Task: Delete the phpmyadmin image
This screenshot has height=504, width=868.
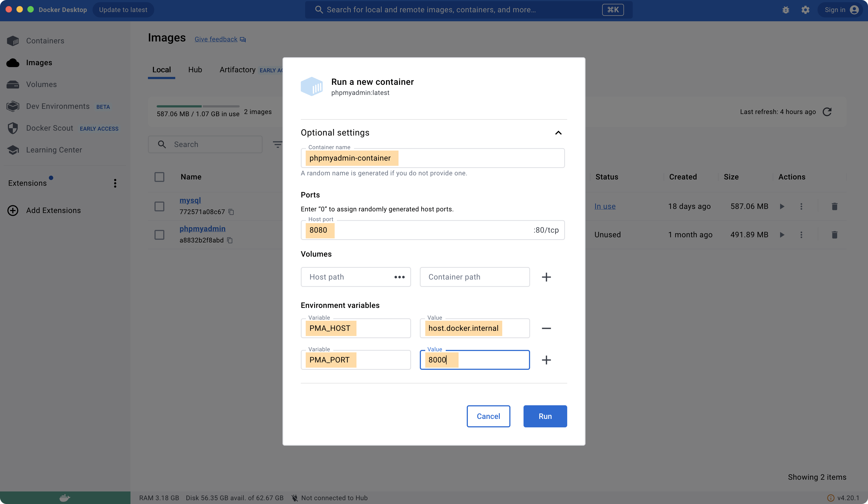Action: 835,235
